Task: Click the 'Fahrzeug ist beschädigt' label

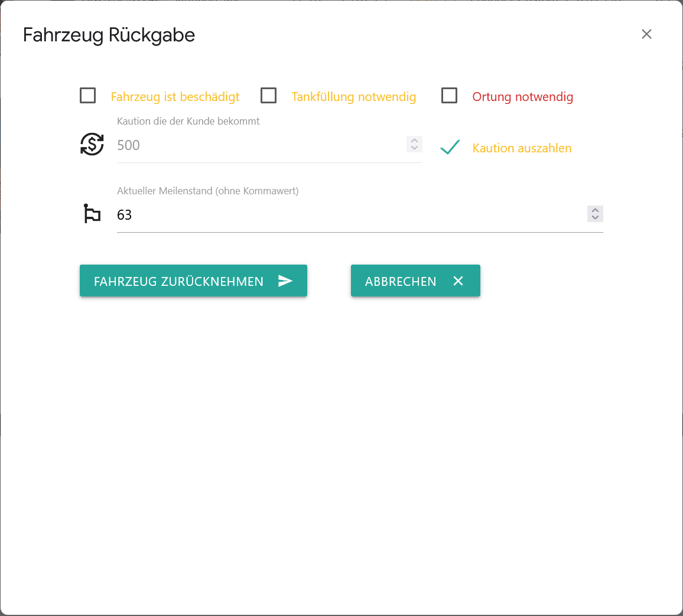Action: click(175, 97)
